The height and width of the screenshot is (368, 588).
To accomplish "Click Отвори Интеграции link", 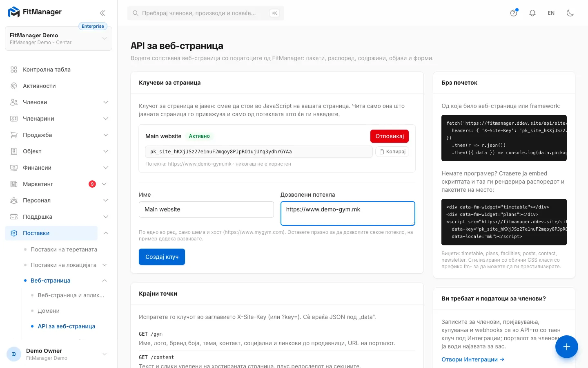I will pos(473,359).
